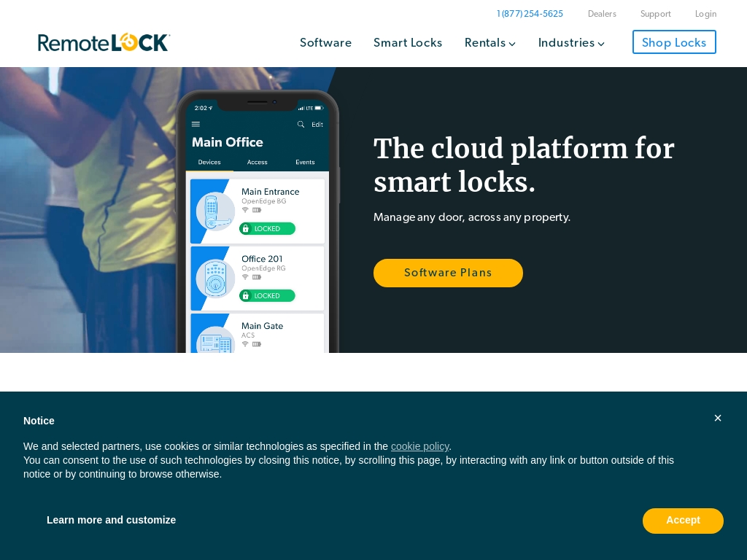This screenshot has height=560, width=747.
Task: Select the Access tab in phone mockup
Action: pos(258,163)
